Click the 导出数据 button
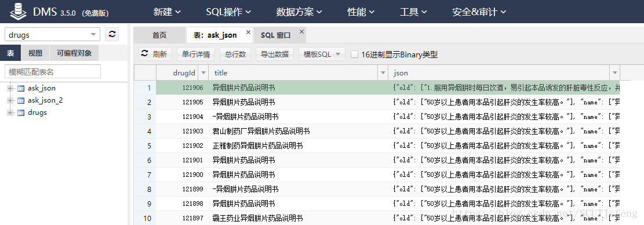 [x=275, y=54]
